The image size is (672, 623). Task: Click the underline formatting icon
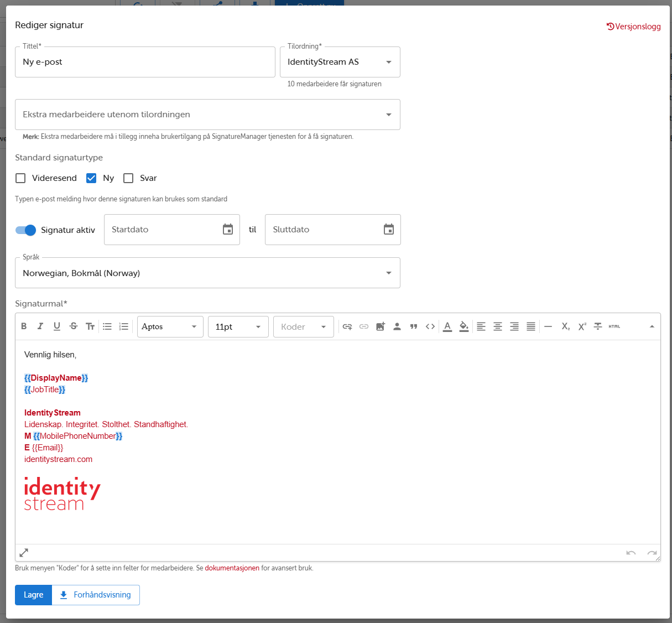[57, 326]
